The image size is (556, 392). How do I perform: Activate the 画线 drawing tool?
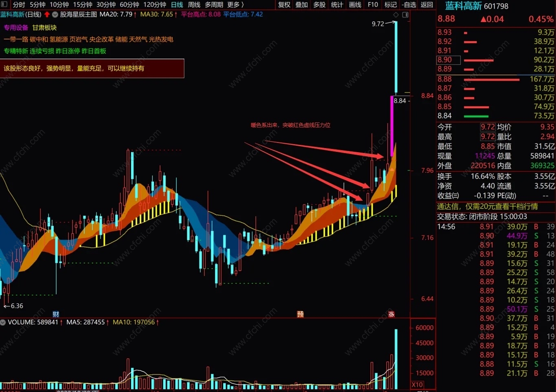pos(355,4)
